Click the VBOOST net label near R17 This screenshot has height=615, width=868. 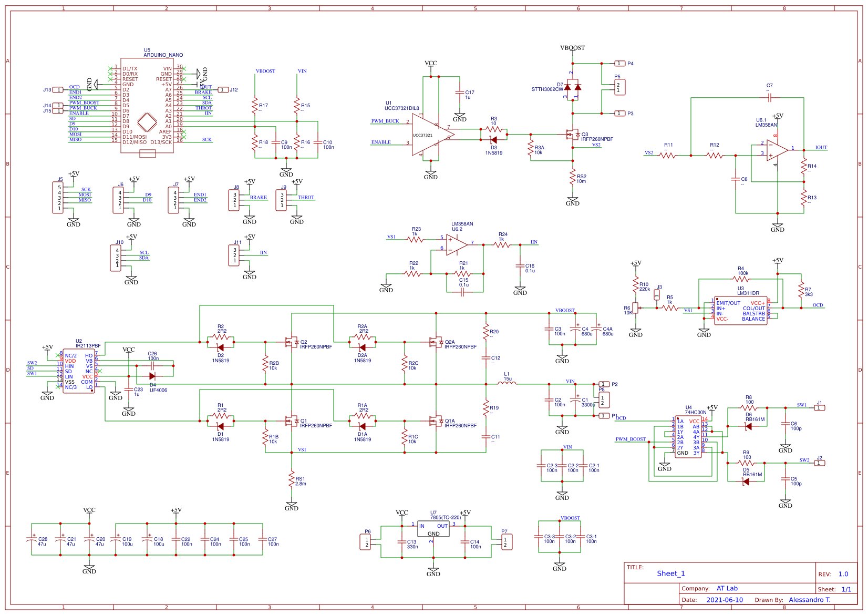point(266,71)
